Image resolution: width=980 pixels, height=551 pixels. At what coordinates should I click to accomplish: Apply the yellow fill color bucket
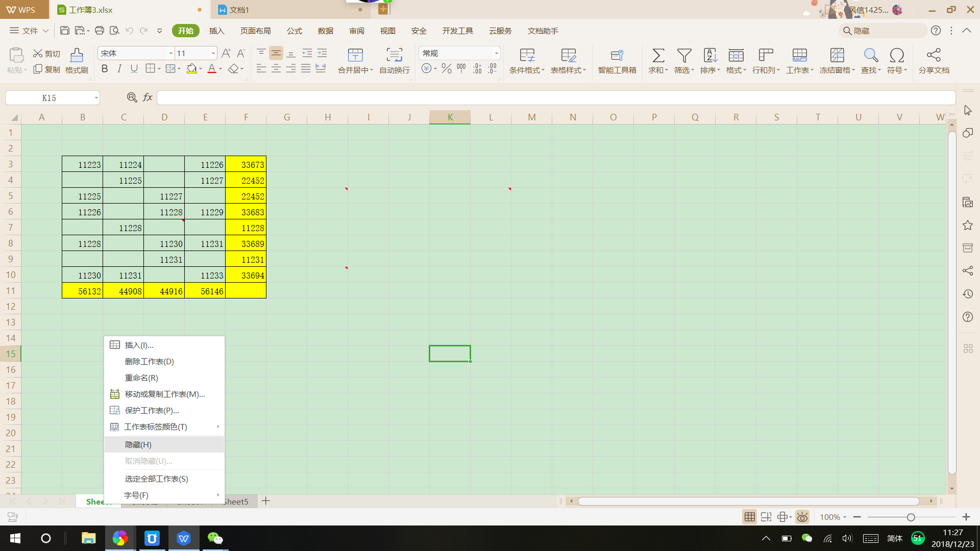[x=192, y=68]
